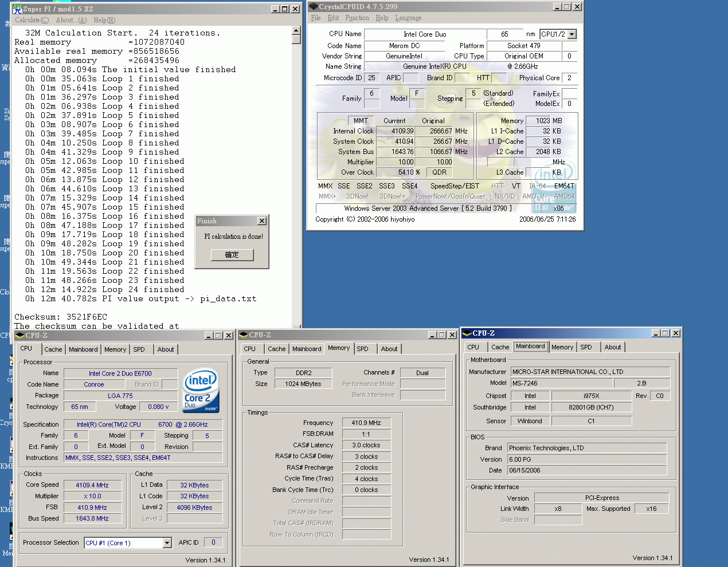Switch to Cache tab in middle CPU-Z
728x567 pixels.
pos(277,349)
